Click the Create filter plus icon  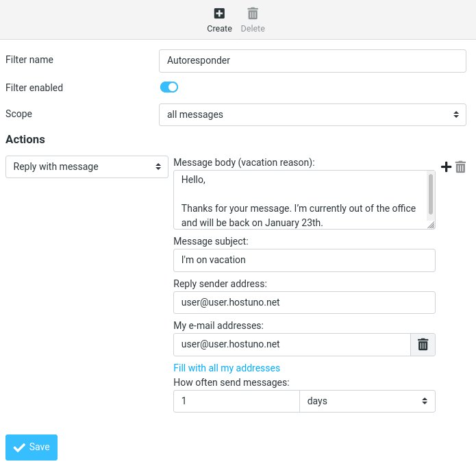[219, 14]
